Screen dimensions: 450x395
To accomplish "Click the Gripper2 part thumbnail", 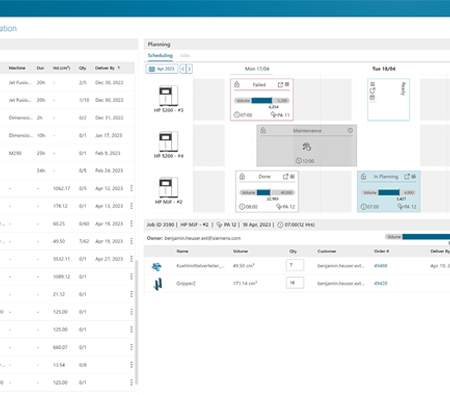I will coord(157,284).
